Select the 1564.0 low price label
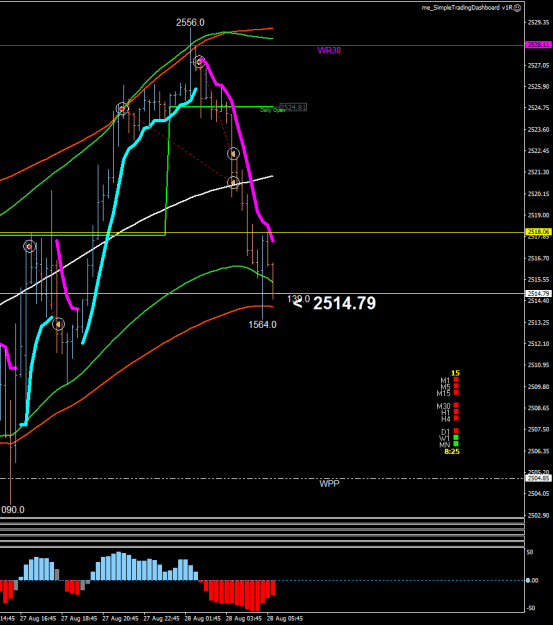553x625 pixels. [262, 325]
